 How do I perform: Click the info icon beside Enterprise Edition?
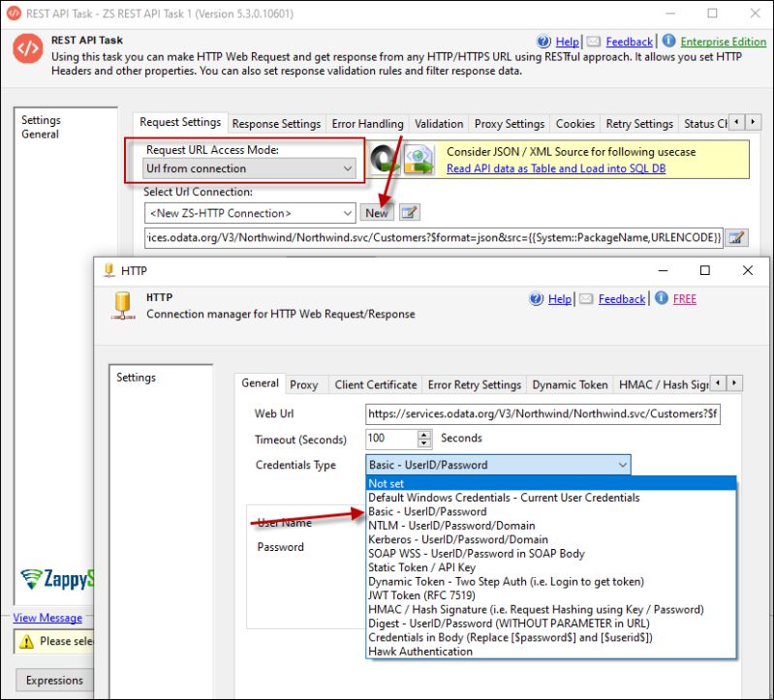[x=668, y=41]
